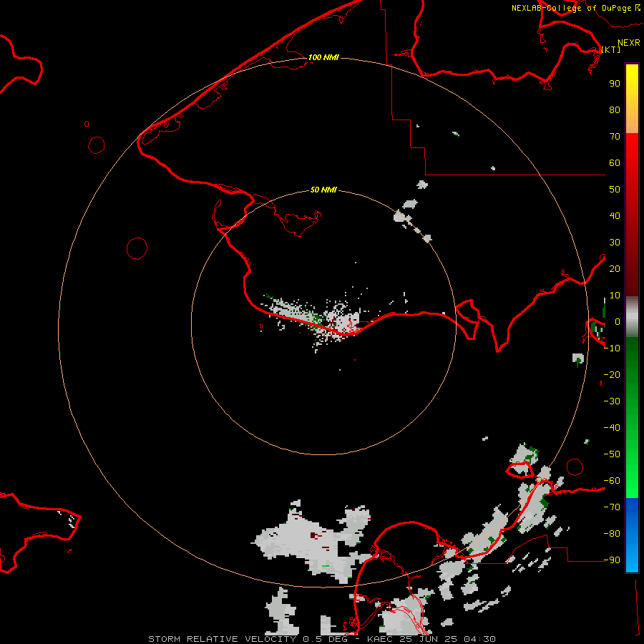Click the "NEXR" label above the scale

628,43
